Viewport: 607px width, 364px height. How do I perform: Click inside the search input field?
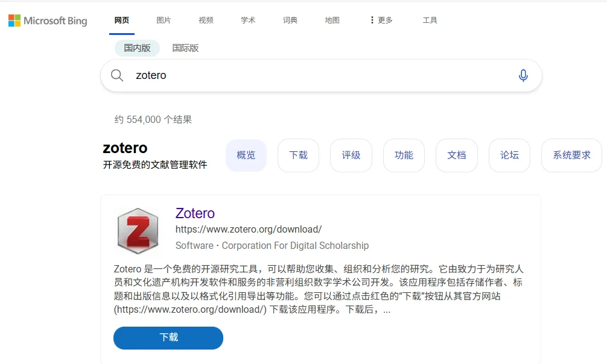pos(302,75)
